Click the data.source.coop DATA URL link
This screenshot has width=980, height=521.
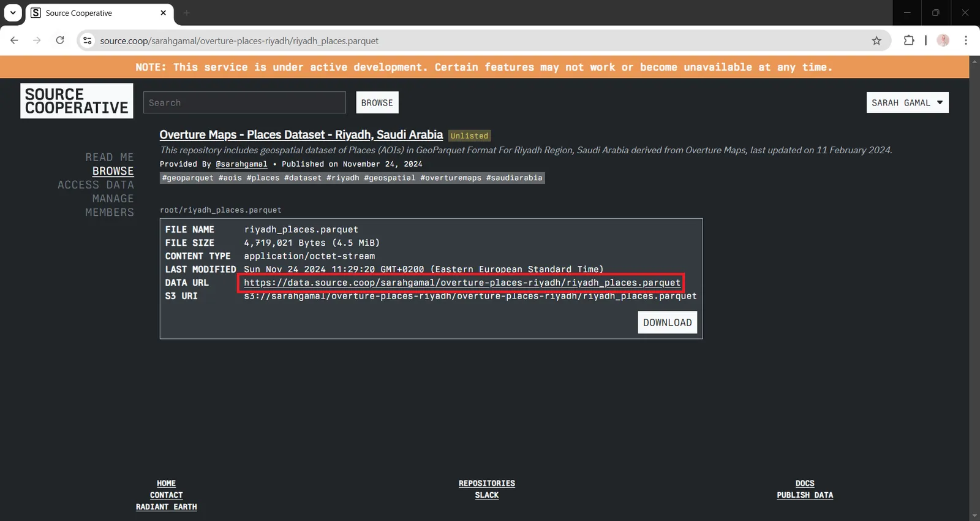click(x=462, y=283)
